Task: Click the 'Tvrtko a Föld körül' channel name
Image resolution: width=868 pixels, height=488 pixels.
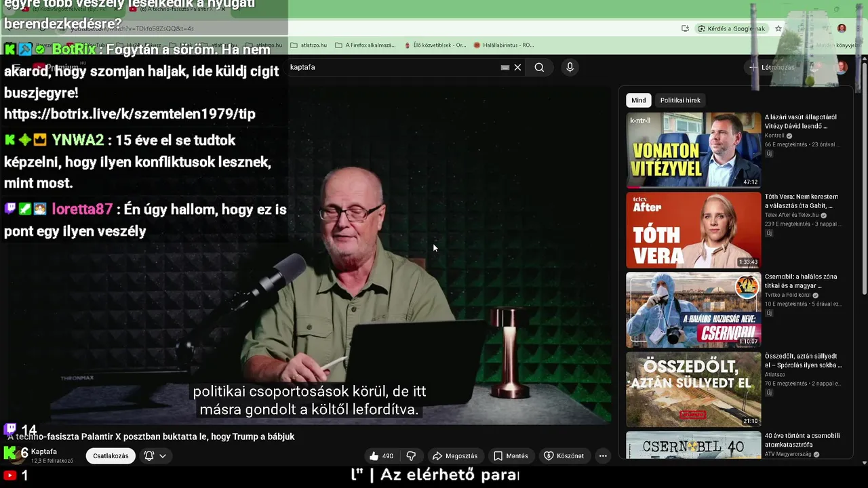Action: (x=789, y=296)
